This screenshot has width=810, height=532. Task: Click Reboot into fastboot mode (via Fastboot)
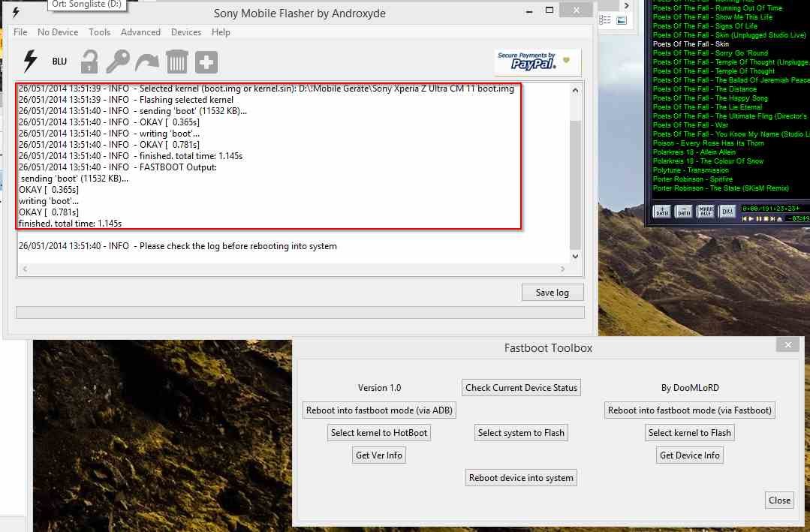690,410
